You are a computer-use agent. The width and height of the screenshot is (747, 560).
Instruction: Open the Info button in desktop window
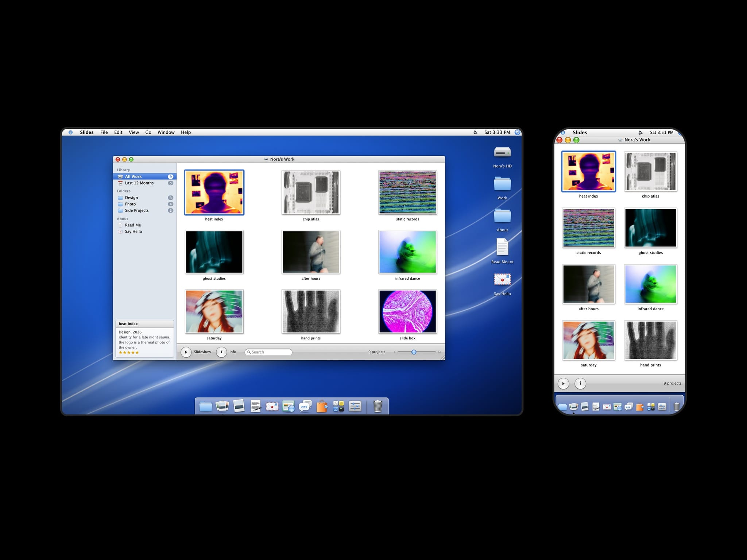(x=221, y=352)
